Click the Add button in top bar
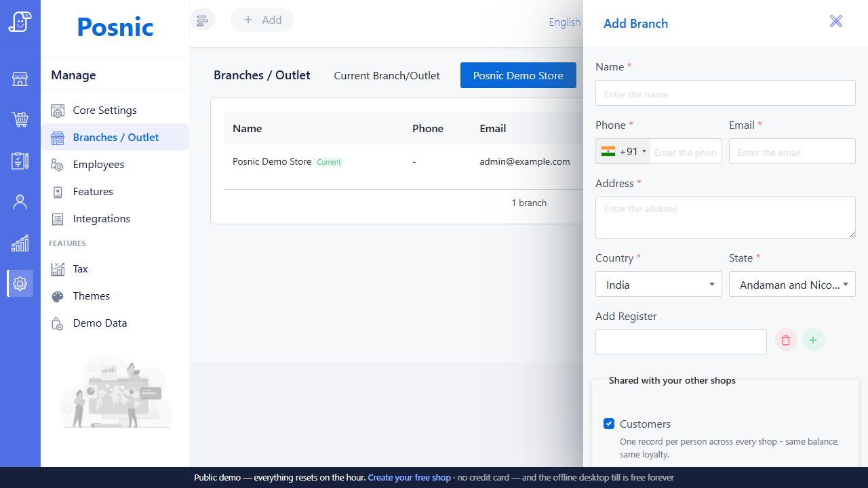Viewport: 868px width, 488px height. 262,20
